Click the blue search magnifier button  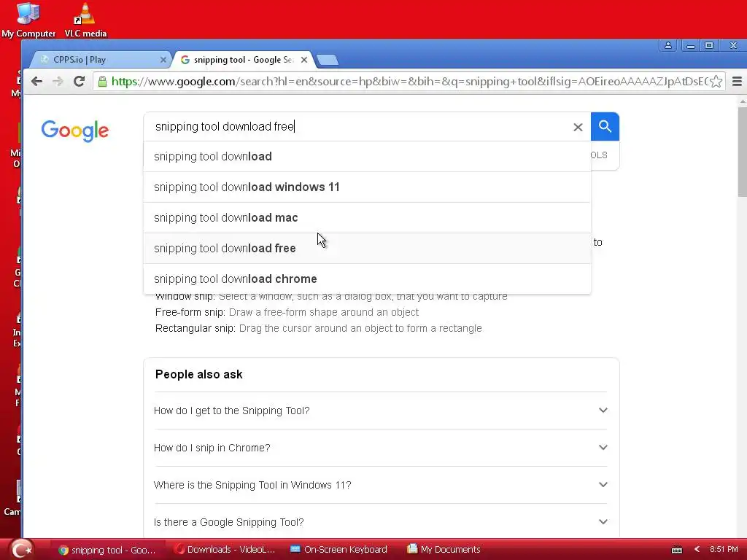[x=605, y=126]
